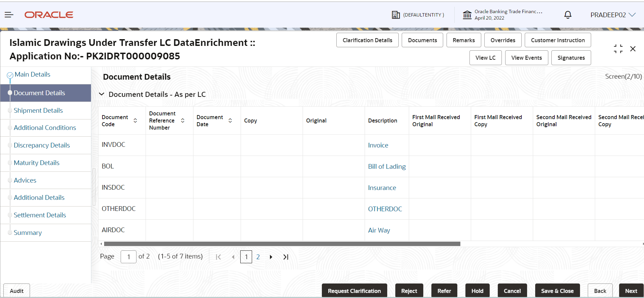Open Clarification Details
Viewport: 644px width, 298px height.
367,40
